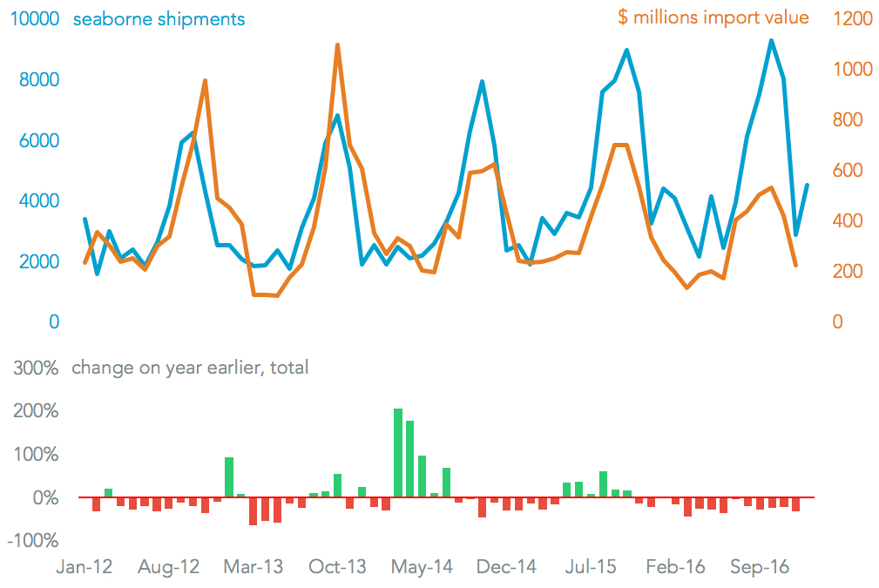Click the Jan-12 x-axis label
Image resolution: width=879 pixels, height=588 pixels.
tap(85, 567)
